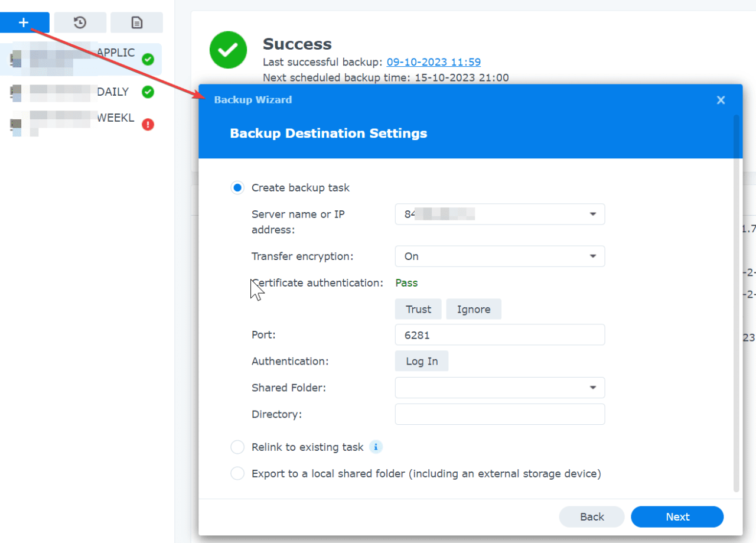Image resolution: width=756 pixels, height=543 pixels.
Task: Open the backup log document icon
Action: tap(136, 22)
